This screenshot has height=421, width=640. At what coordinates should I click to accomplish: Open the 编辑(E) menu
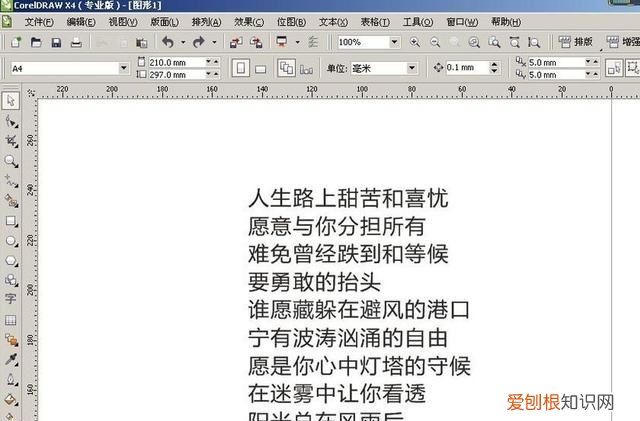81,22
